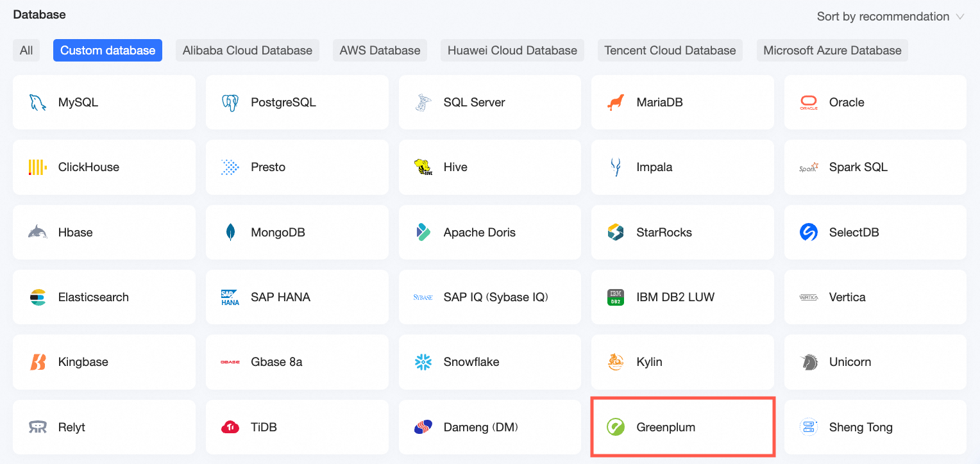Click the MariaDB seal icon

(616, 103)
